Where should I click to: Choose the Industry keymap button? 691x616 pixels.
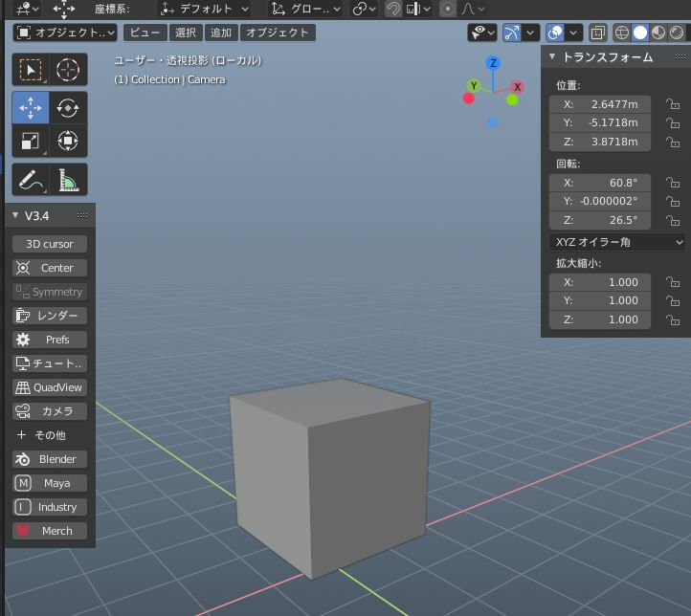(x=50, y=507)
